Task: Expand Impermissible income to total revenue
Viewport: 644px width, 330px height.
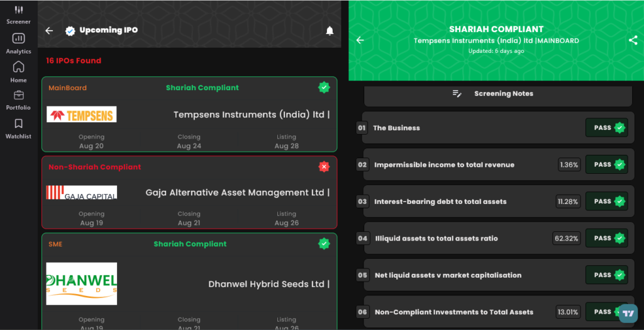Action: 498,164
